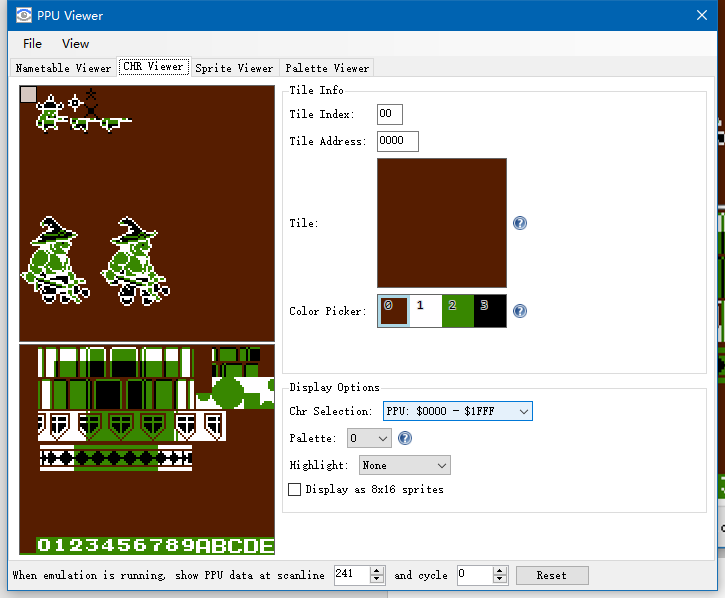Pick color 0 brown swatch
This screenshot has height=598, width=725.
(393, 311)
